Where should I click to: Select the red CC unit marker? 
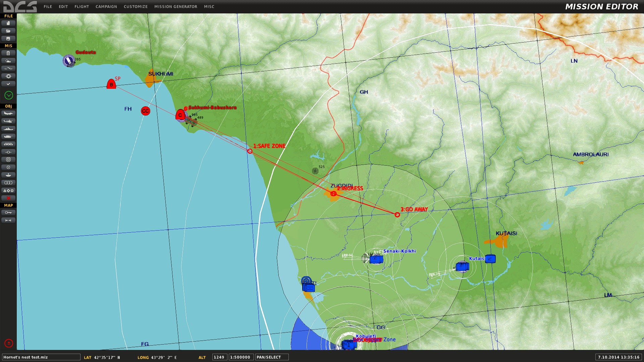pos(146,111)
